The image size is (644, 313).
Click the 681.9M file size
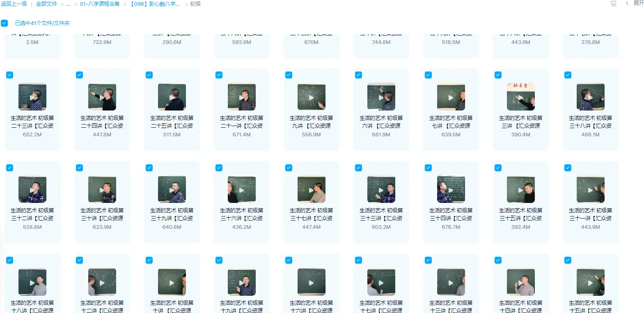[x=381, y=134]
